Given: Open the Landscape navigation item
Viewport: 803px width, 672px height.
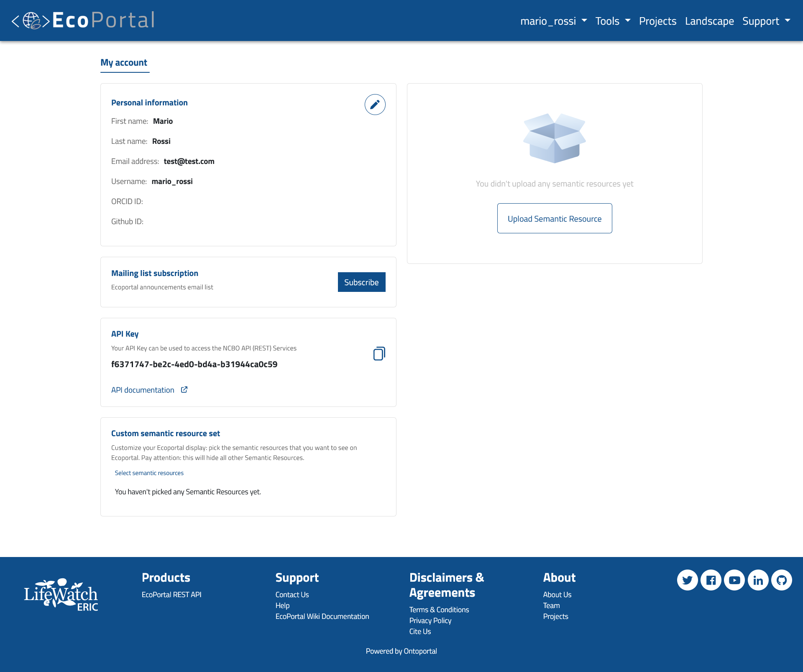Looking at the screenshot, I should click(709, 21).
